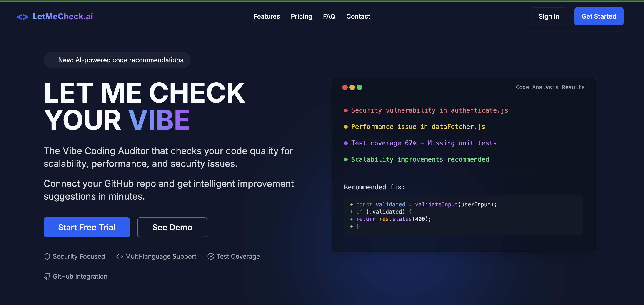Open the Features nav item
The width and height of the screenshot is (644, 305).
[267, 17]
